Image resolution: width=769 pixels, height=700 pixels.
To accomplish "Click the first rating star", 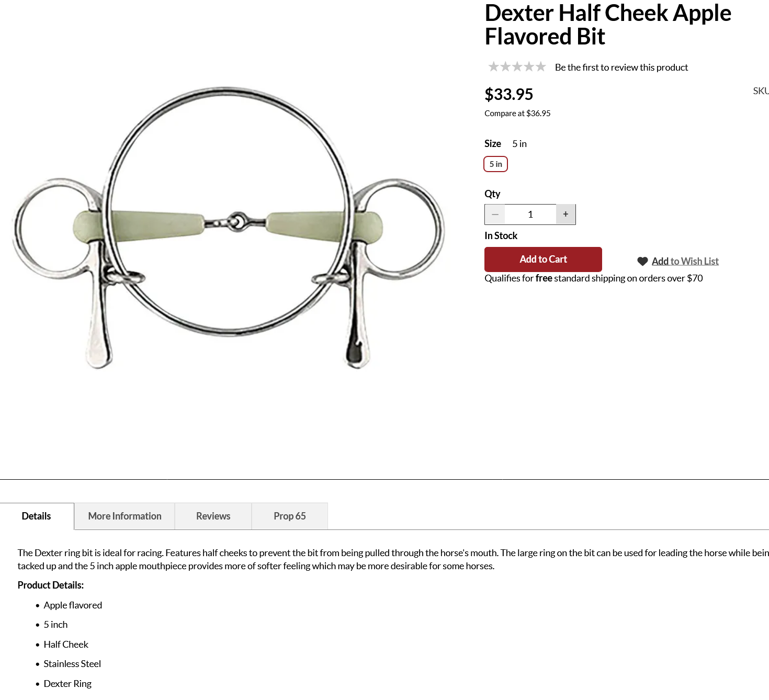I will tap(493, 67).
